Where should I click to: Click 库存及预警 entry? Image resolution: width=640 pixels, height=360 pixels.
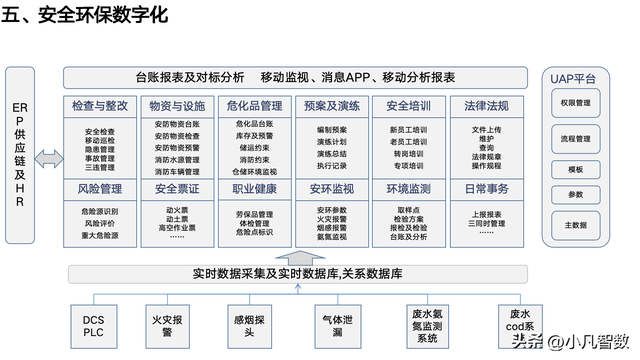[x=255, y=136]
